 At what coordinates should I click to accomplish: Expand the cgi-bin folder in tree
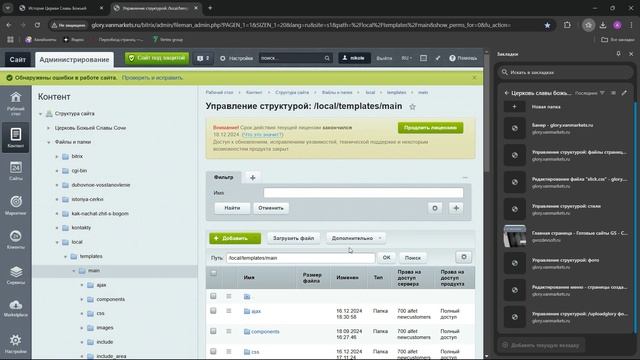pos(57,171)
